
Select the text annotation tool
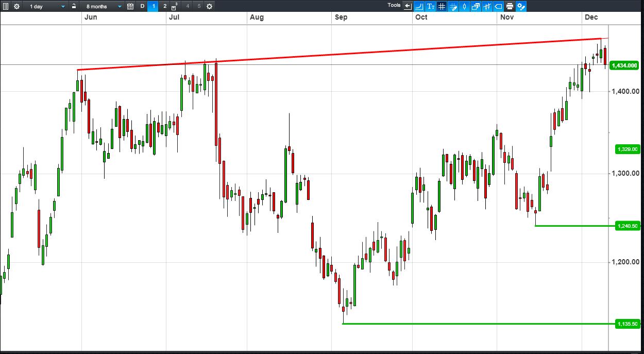430,6
